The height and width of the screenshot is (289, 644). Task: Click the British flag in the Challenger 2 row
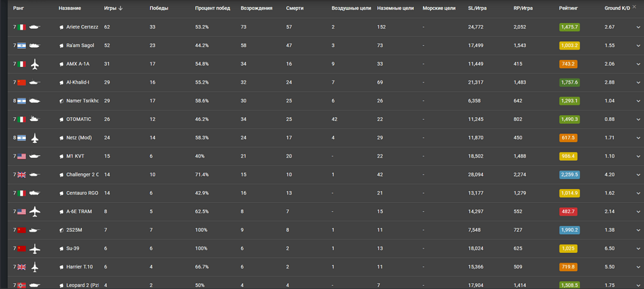[22, 175]
